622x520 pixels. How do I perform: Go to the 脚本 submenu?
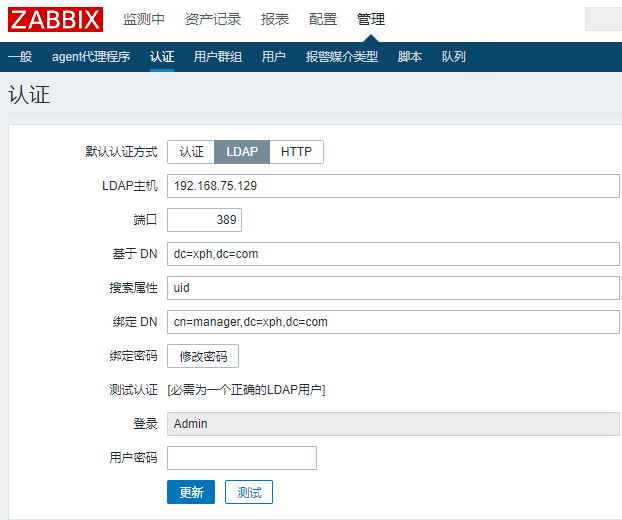tap(410, 57)
